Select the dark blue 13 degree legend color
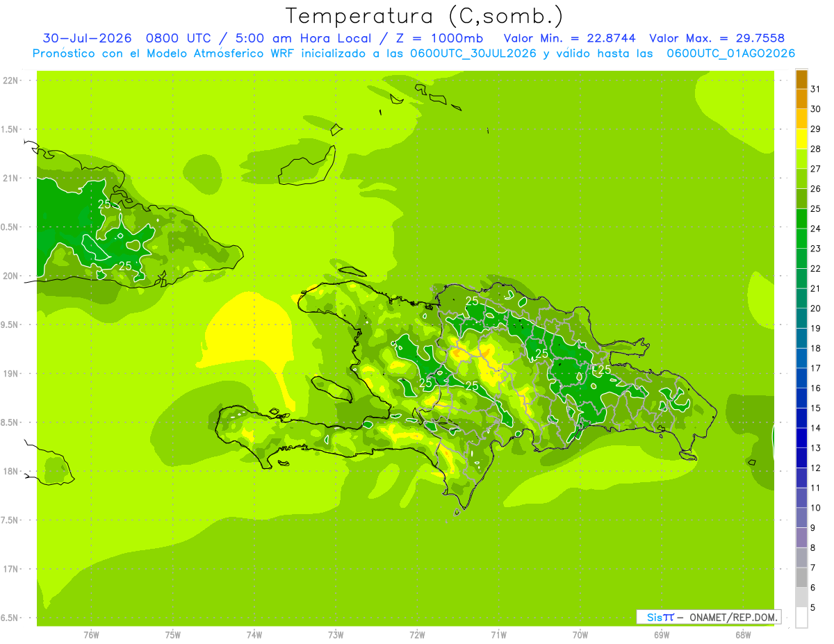Image resolution: width=834 pixels, height=644 pixels. [x=801, y=439]
